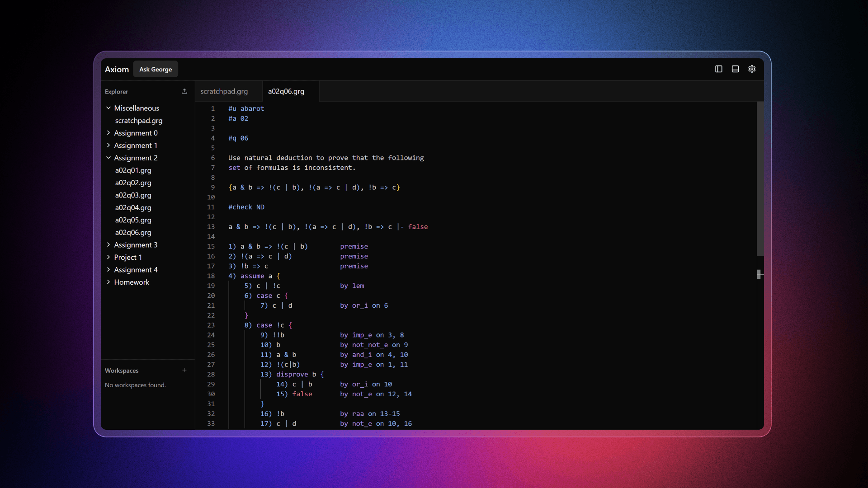Expand the Assignment 0 folder
Viewport: 868px width, 488px height.
(x=136, y=133)
